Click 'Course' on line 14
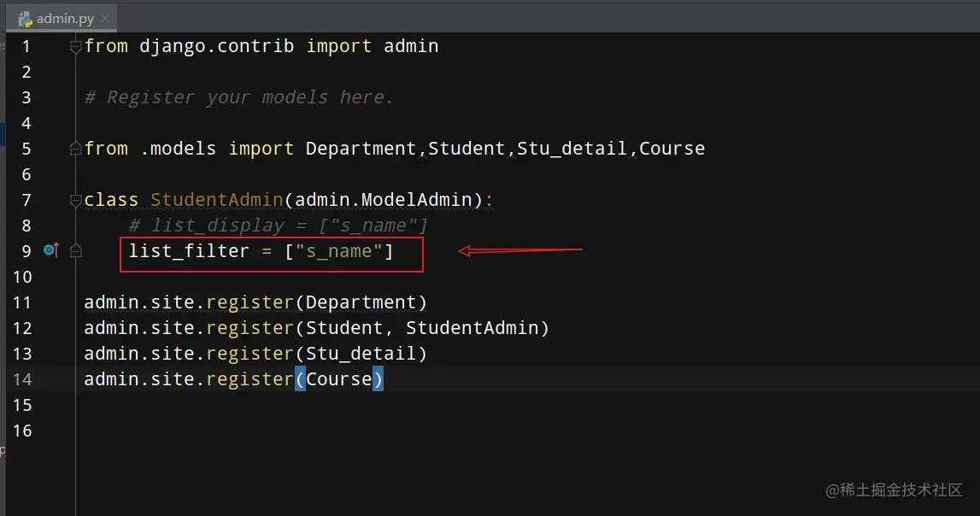This screenshot has height=516, width=980. click(338, 379)
